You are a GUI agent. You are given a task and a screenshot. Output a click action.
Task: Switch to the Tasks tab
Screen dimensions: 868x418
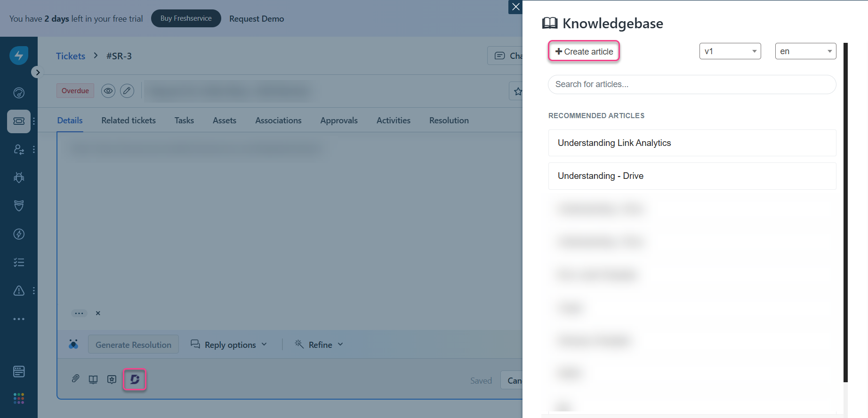tap(184, 121)
